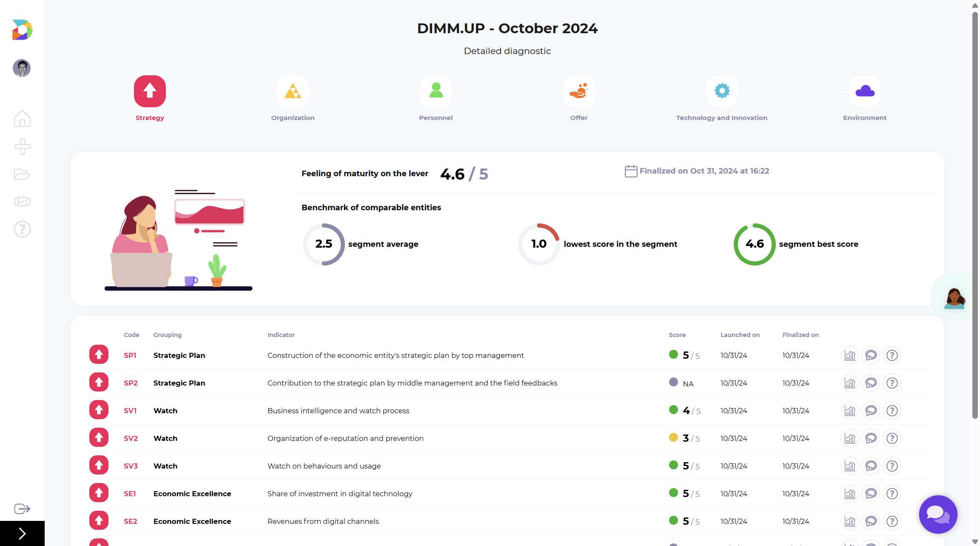Click the SP1 row strategy arrow icon
The width and height of the screenshot is (980, 546).
99,354
